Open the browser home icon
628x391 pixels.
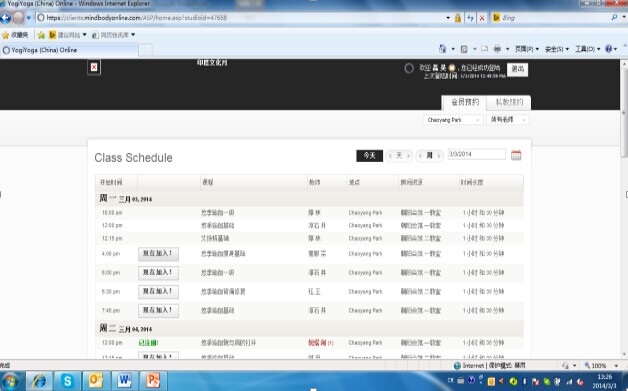[443, 49]
